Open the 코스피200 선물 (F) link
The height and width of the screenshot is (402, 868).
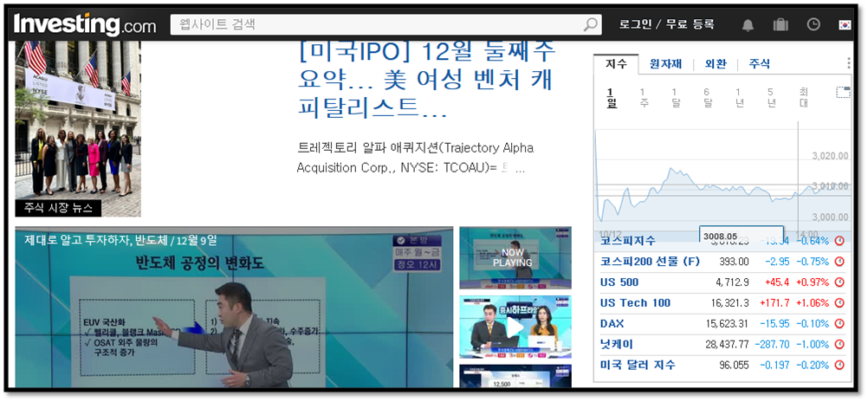(650, 262)
